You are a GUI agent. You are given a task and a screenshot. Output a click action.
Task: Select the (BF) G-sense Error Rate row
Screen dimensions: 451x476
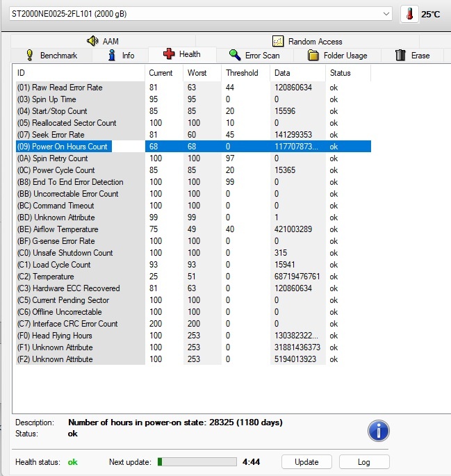[x=193, y=241]
